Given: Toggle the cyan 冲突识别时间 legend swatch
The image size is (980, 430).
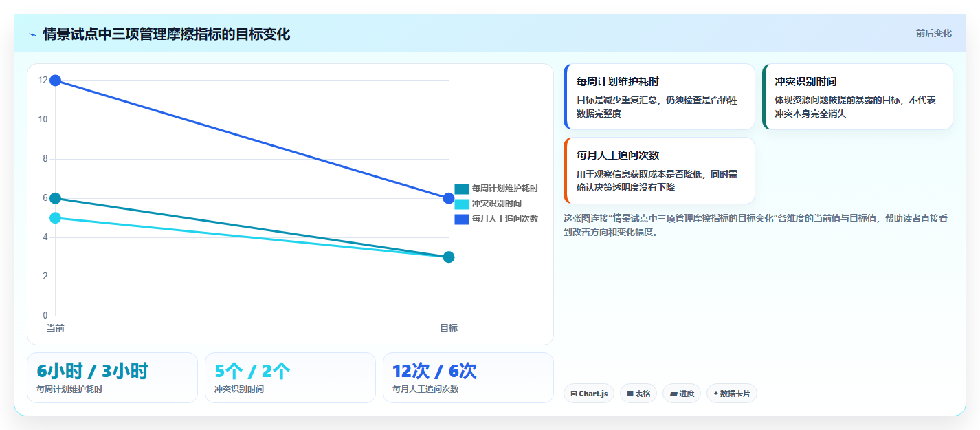Looking at the screenshot, I should [462, 204].
